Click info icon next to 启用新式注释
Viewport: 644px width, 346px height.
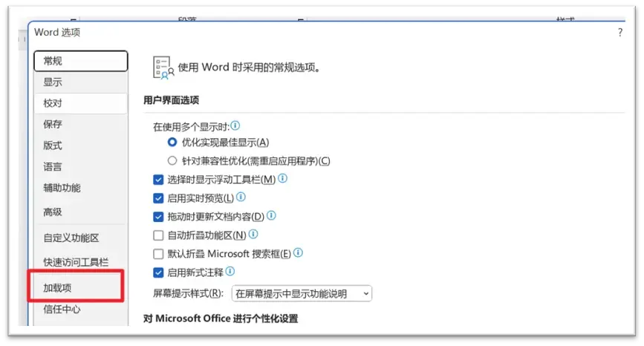(231, 272)
